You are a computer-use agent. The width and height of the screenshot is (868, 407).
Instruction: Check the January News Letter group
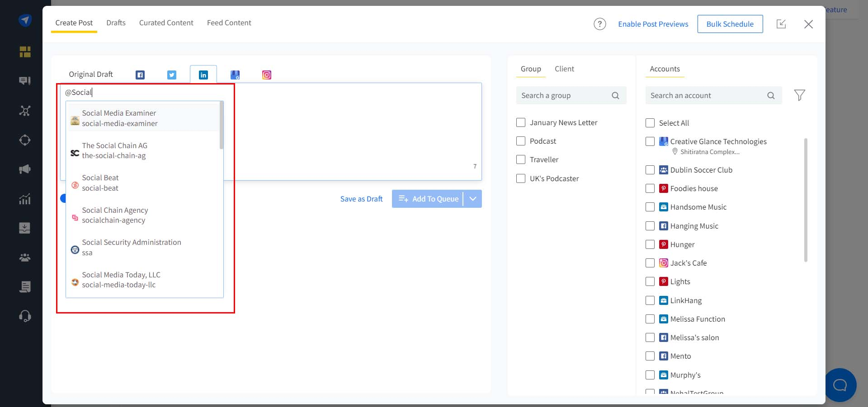521,122
